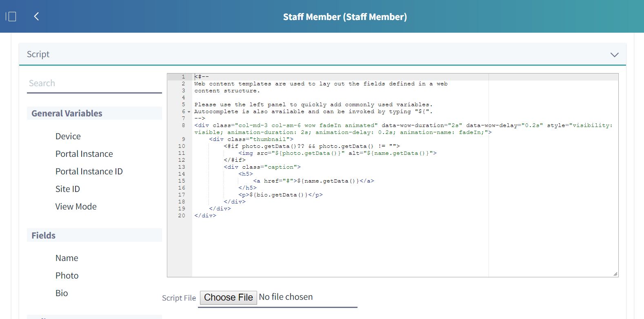Image resolution: width=644 pixels, height=319 pixels.
Task: Click the General Variables header
Action: pos(67,114)
